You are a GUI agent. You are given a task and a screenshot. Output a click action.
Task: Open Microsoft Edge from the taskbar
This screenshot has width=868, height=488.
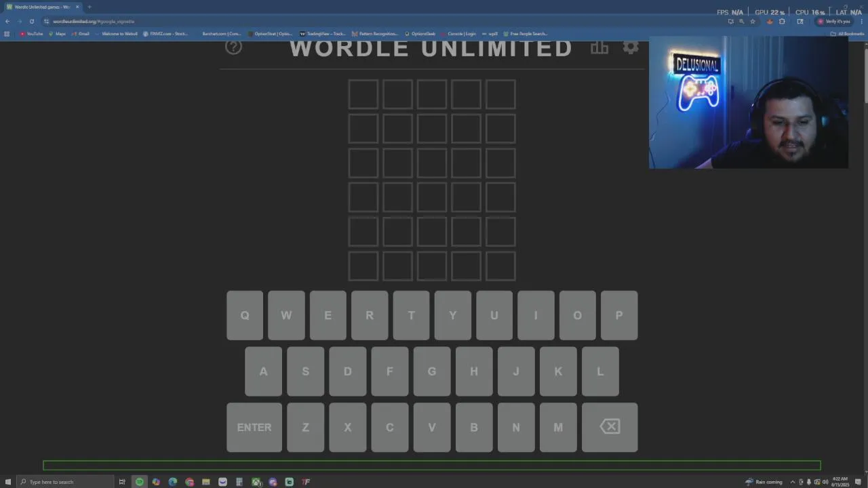click(173, 482)
